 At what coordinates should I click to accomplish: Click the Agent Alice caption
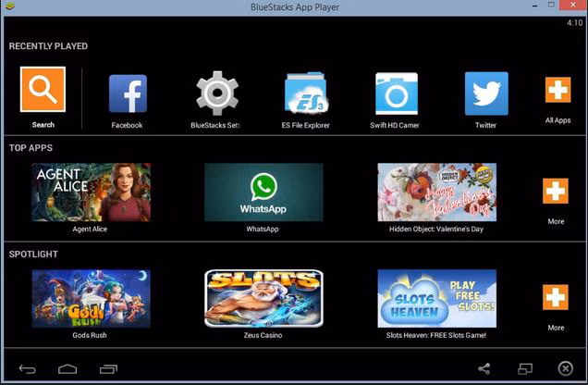pos(90,229)
